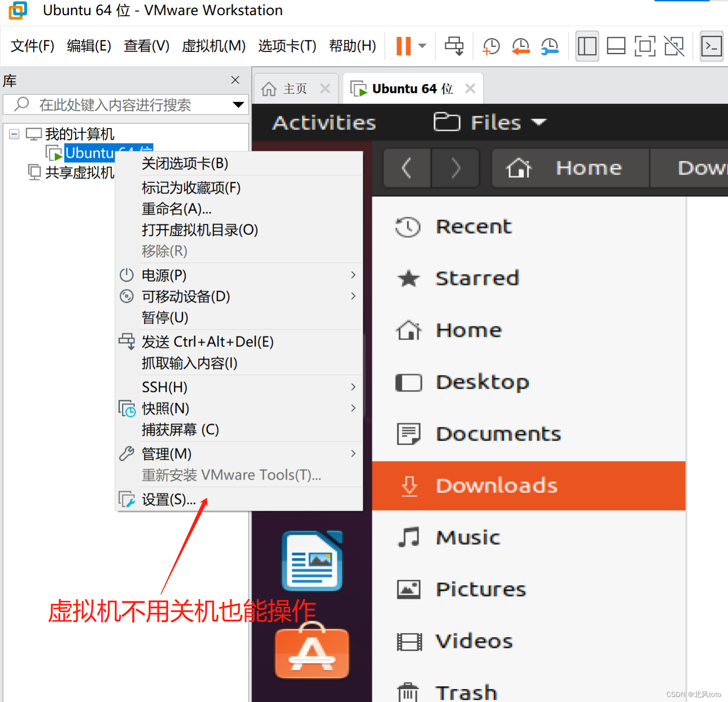728x702 pixels.
Task: Click the send Ctrl+Alt+Del toolbar icon
Action: (454, 46)
